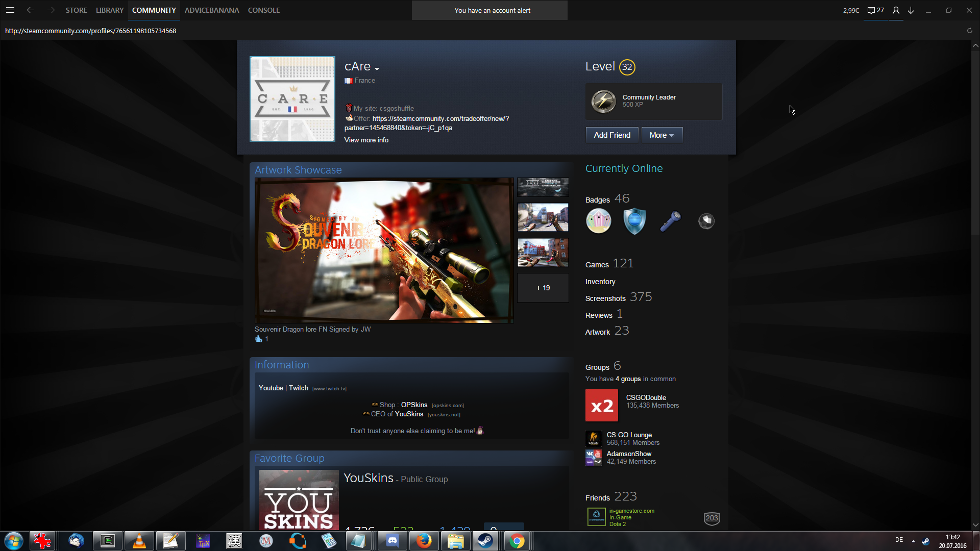The image size is (980, 551).
Task: Reload page with refresh icon
Action: click(x=969, y=31)
